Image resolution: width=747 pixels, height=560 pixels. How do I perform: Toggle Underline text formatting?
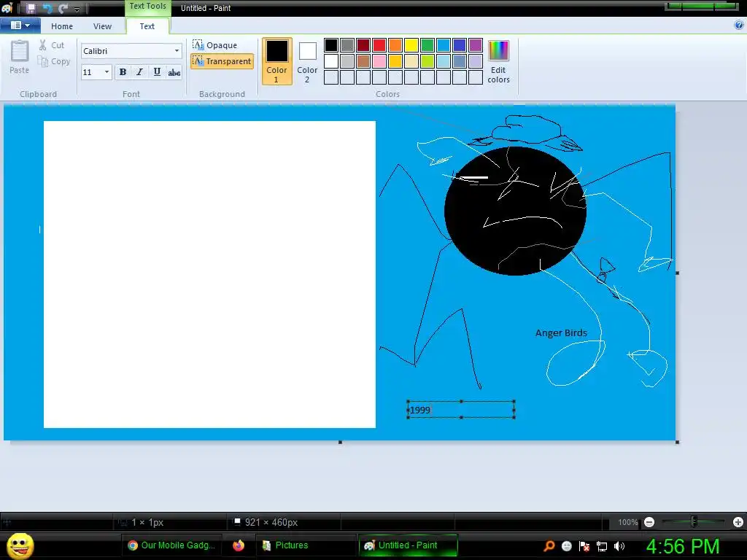click(157, 72)
